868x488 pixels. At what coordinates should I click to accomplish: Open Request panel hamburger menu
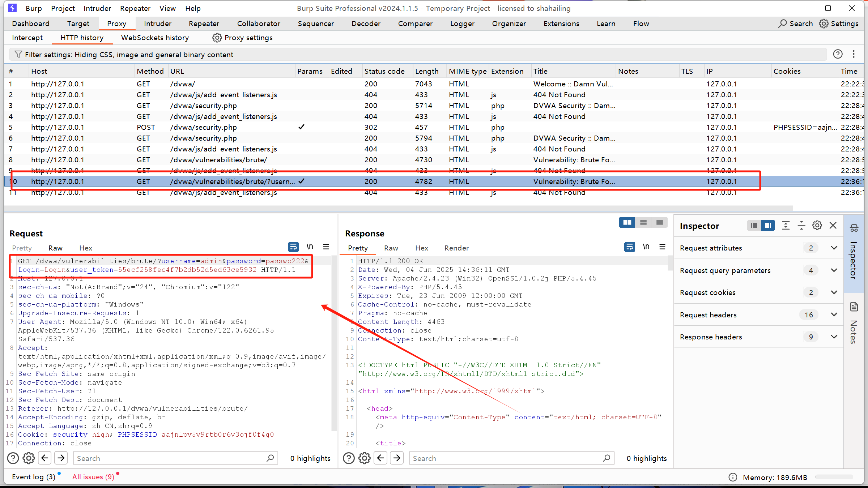pyautogui.click(x=326, y=247)
